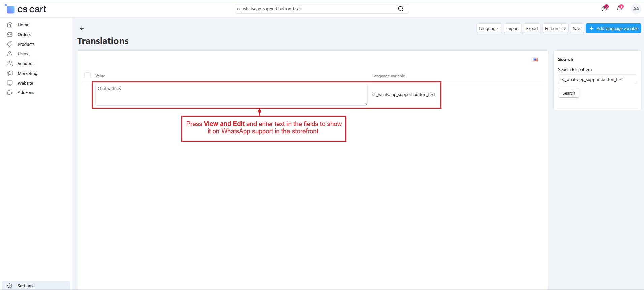The height and width of the screenshot is (290, 644).
Task: Select the US flag language selector
Action: tap(535, 60)
